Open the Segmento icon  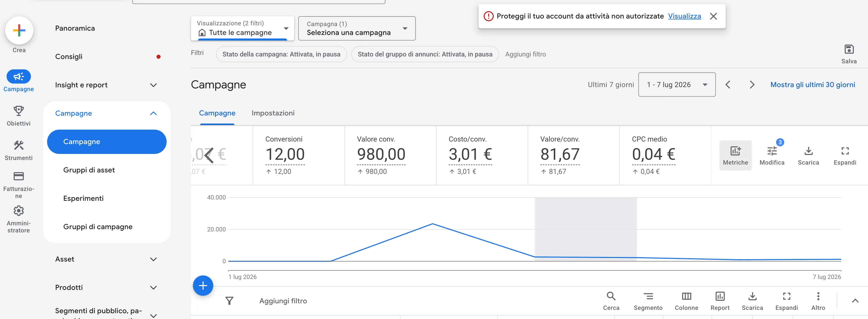coord(648,296)
